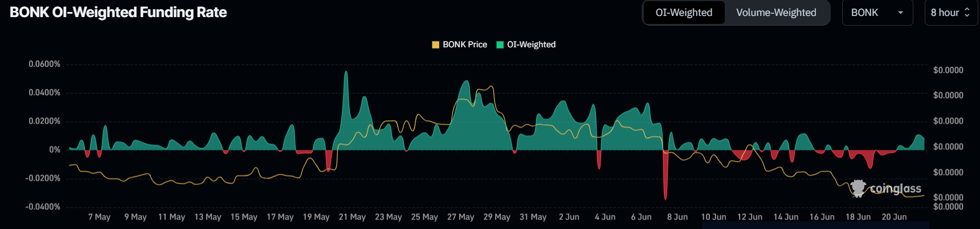Viewport: 980px width, 229px height.
Task: Click the 7 May date label
Action: point(99,217)
